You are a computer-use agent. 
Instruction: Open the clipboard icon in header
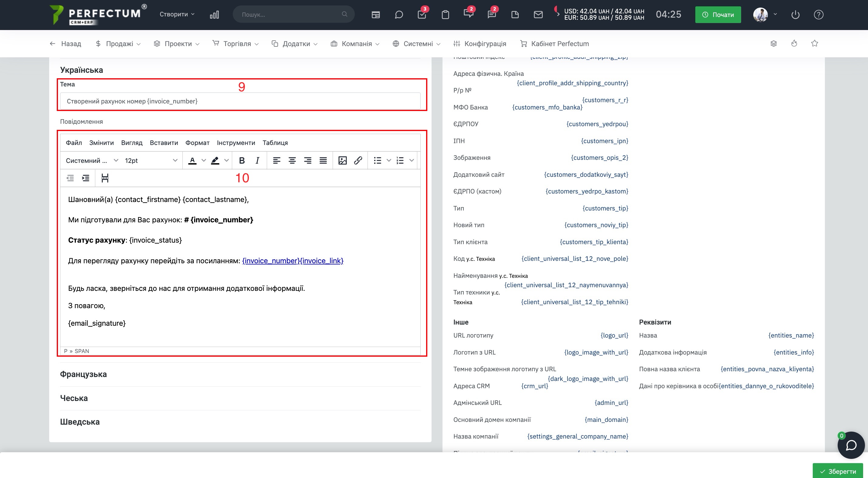[446, 15]
